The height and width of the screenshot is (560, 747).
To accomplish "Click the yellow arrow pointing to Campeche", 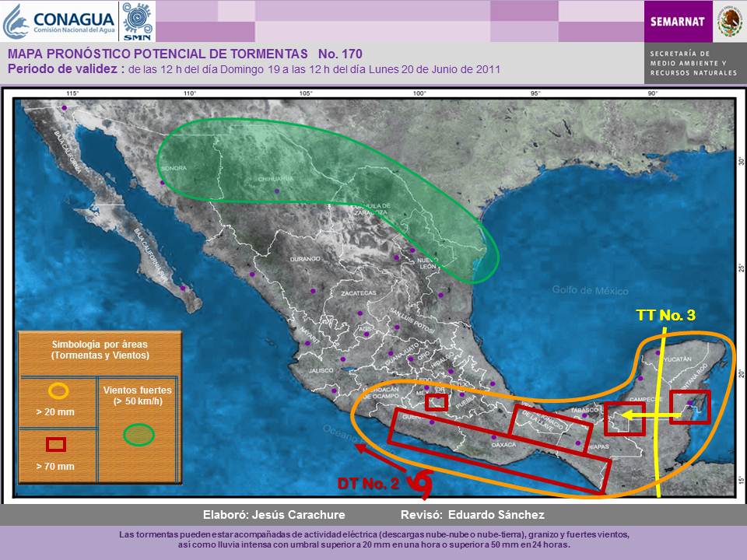I will tap(638, 415).
